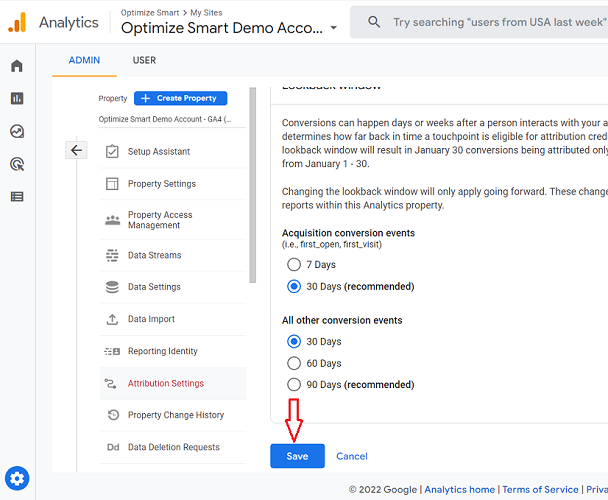
Task: Open the Home icon in left sidebar
Action: click(x=17, y=66)
